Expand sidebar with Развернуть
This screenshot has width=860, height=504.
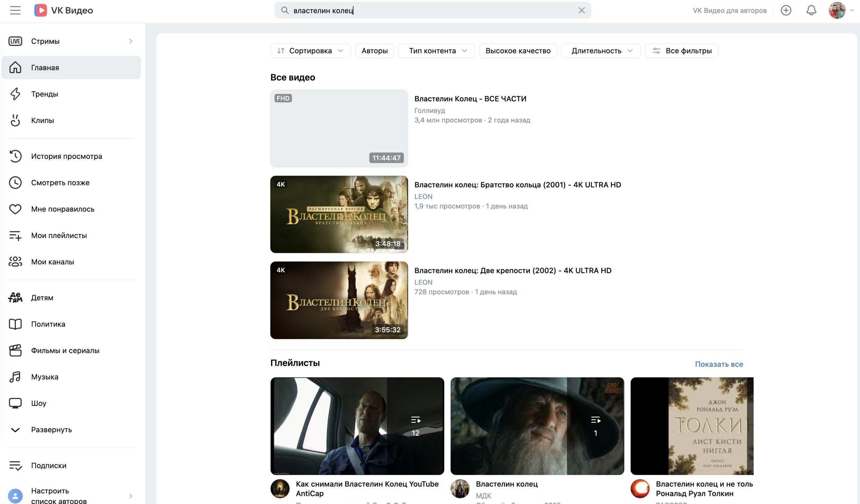51,430
